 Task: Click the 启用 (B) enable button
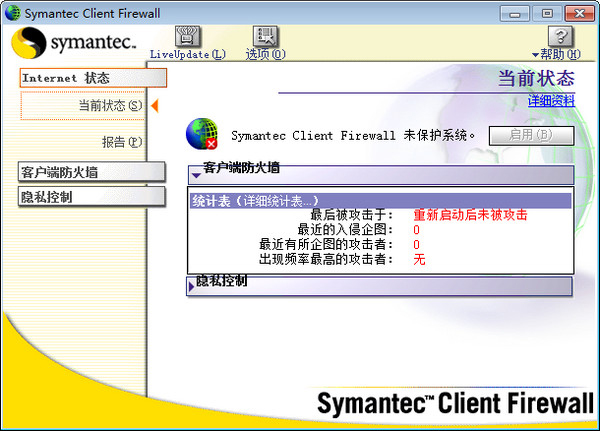tap(532, 136)
